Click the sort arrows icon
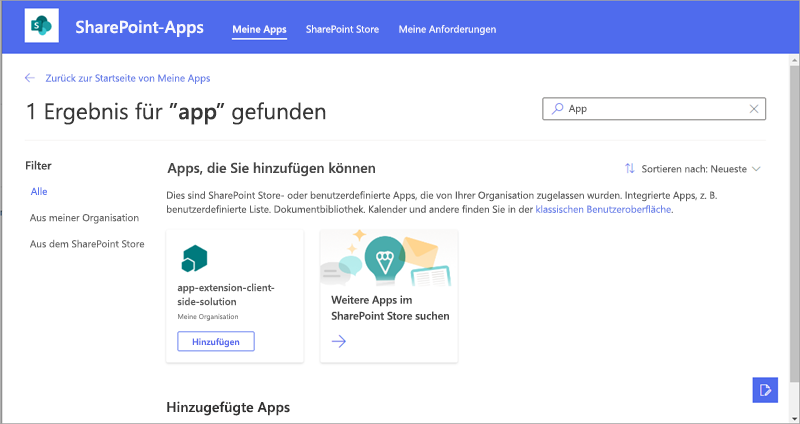The width and height of the screenshot is (800, 424). click(x=630, y=168)
